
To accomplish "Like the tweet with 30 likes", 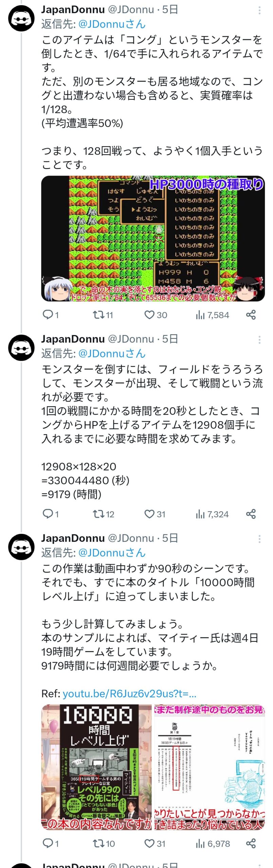I will tap(149, 315).
